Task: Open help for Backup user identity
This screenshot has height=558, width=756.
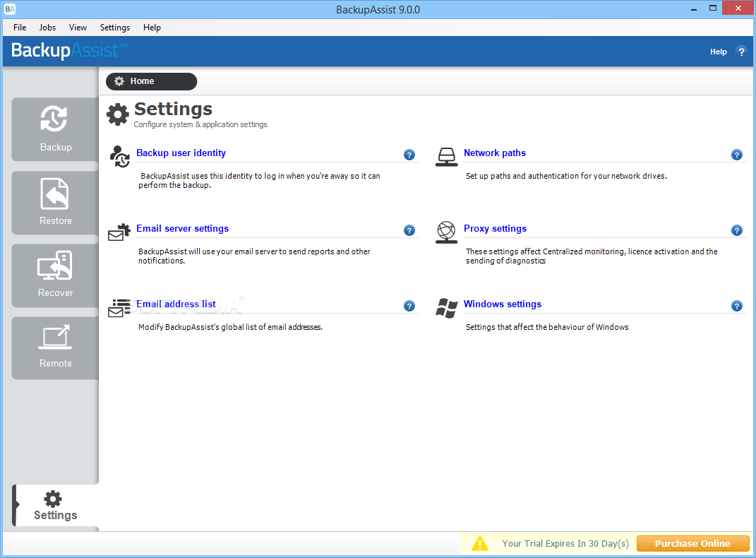Action: coord(409,155)
